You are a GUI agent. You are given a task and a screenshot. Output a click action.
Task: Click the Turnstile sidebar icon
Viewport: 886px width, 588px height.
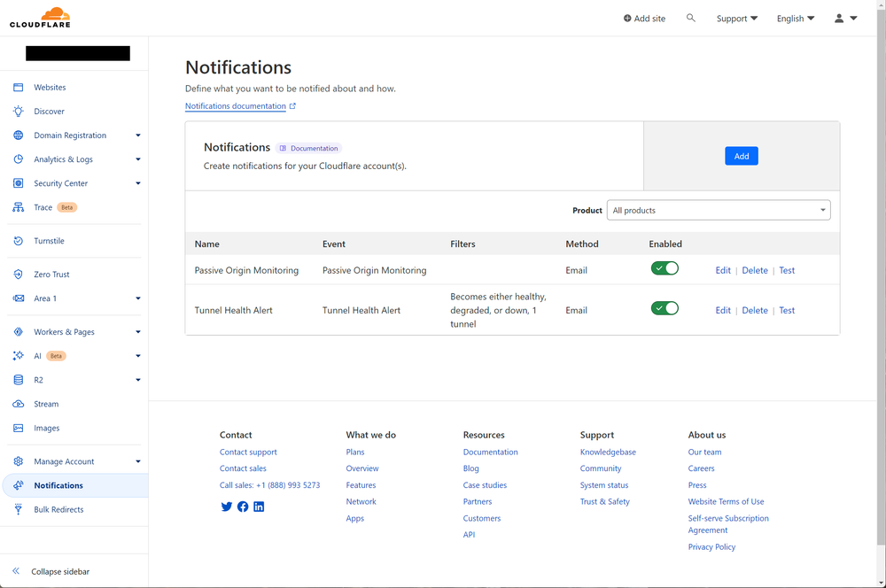pyautogui.click(x=18, y=241)
